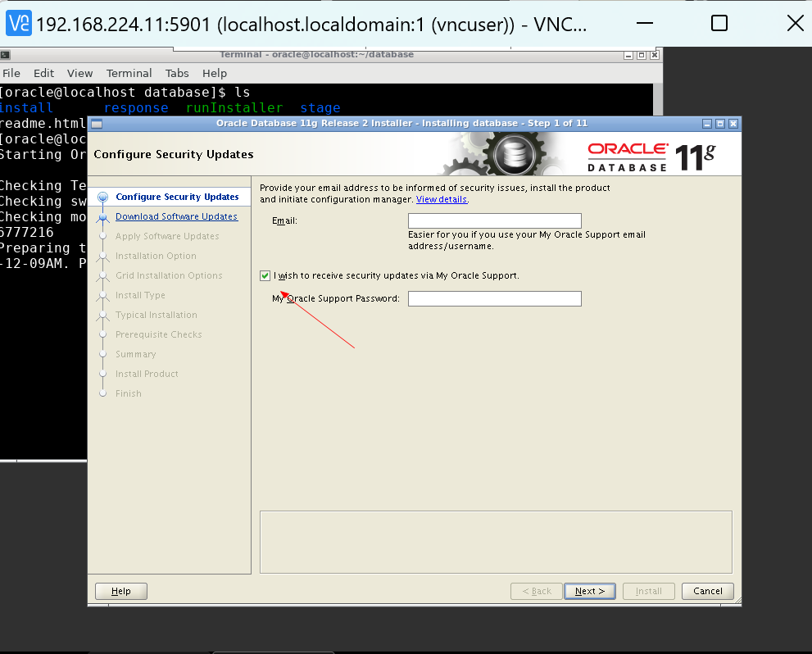The height and width of the screenshot is (654, 812).
Task: Click the Typical Installation step
Action: point(157,315)
